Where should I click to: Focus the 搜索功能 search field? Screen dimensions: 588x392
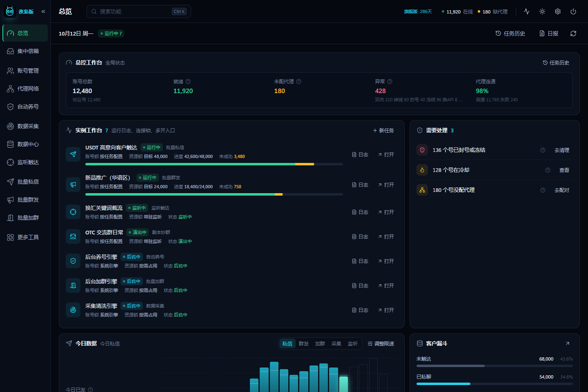(x=139, y=11)
